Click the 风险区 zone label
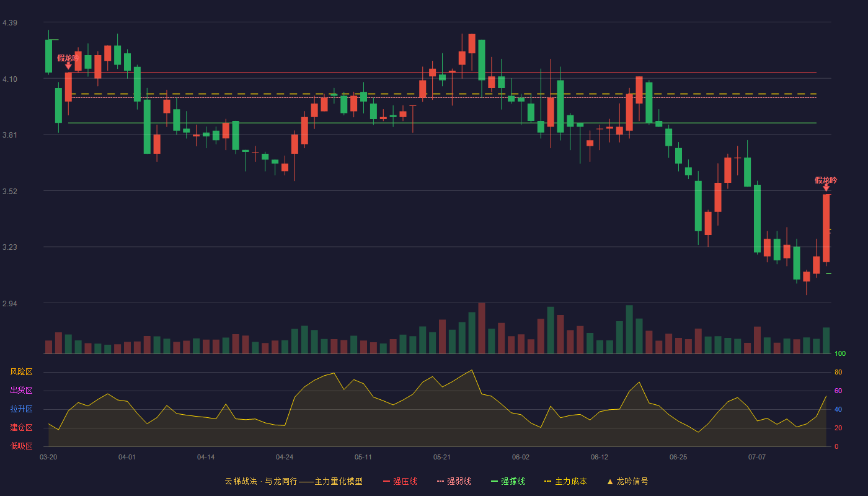 (21, 372)
